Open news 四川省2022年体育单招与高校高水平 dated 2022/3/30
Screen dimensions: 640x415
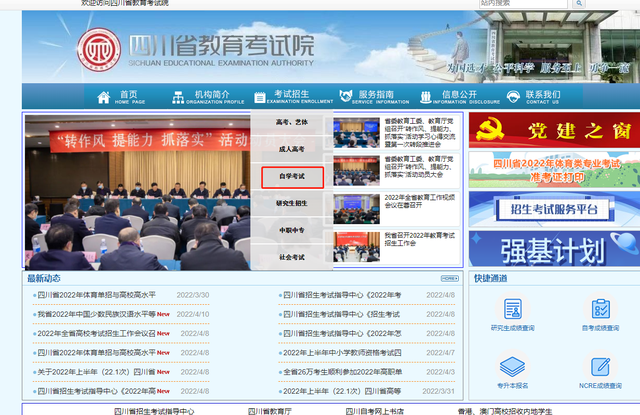click(x=96, y=295)
